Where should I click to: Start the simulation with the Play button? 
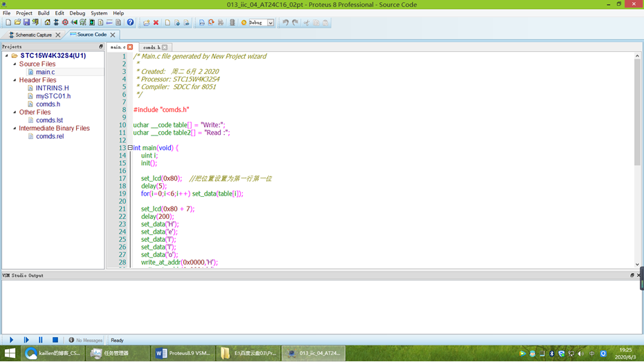click(x=12, y=340)
